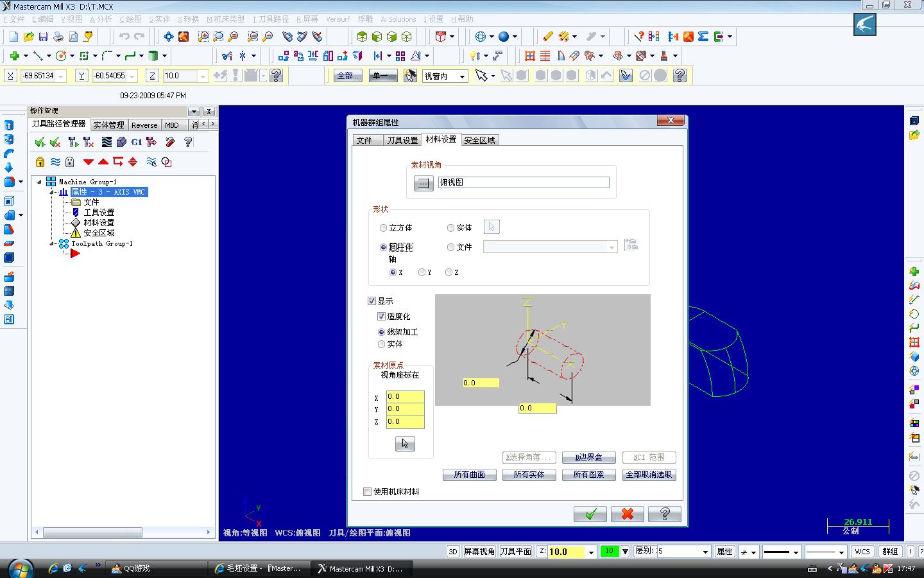Select the 立方体 shape radio button
The image size is (924, 578).
point(384,228)
